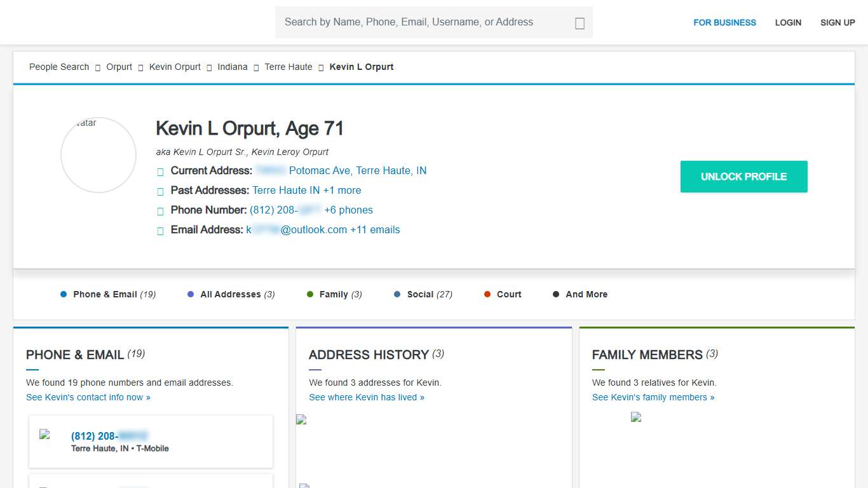The width and height of the screenshot is (868, 488).
Task: Click the icon beside Past Addresses
Action: pos(160,191)
